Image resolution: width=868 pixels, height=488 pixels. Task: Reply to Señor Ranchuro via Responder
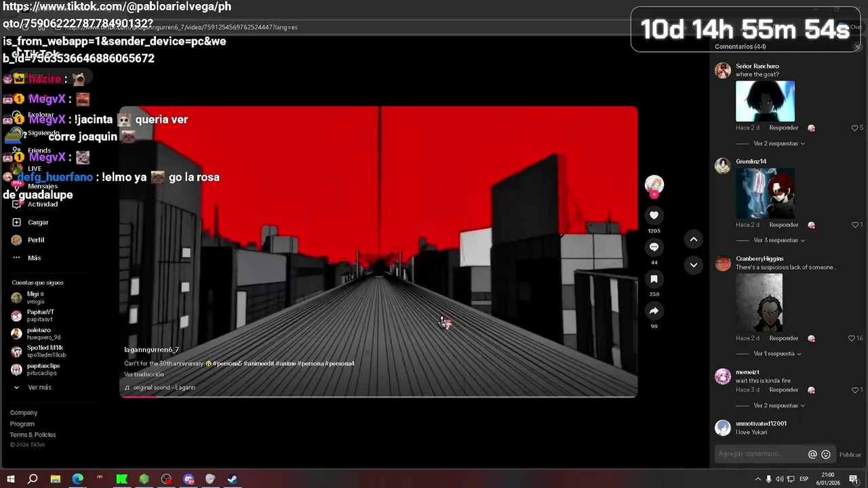point(783,127)
